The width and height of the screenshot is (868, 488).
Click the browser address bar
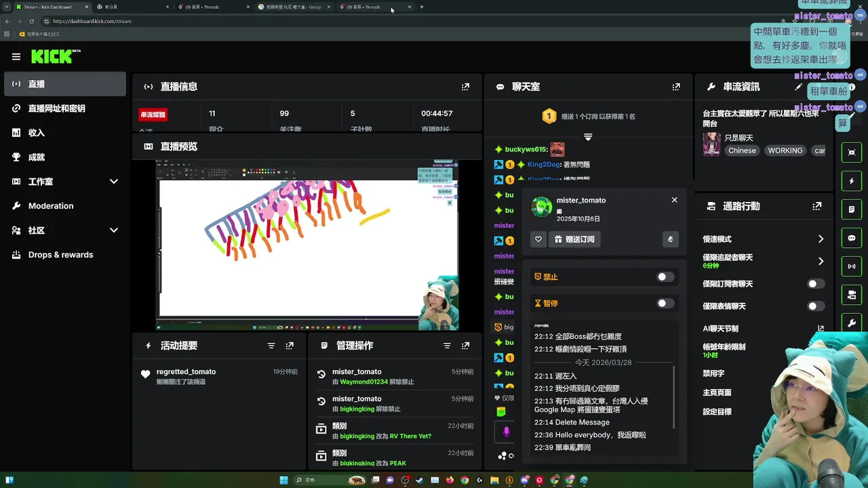pos(407,21)
